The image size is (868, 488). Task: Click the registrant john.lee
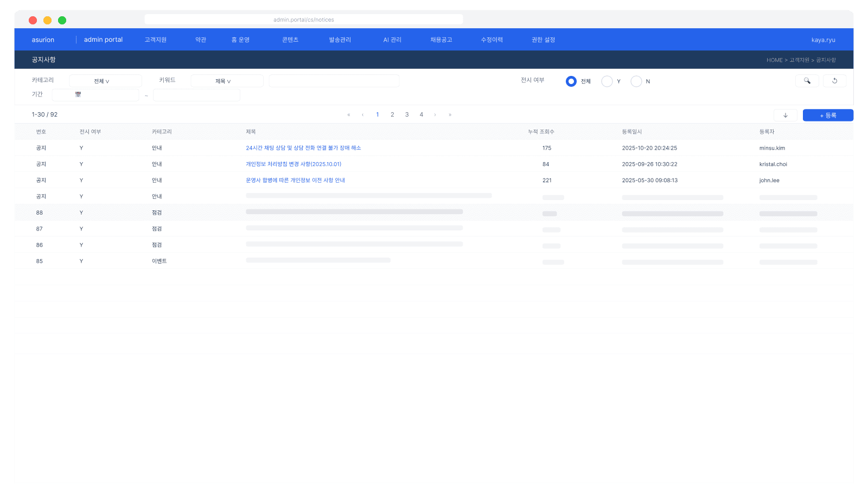[769, 181]
